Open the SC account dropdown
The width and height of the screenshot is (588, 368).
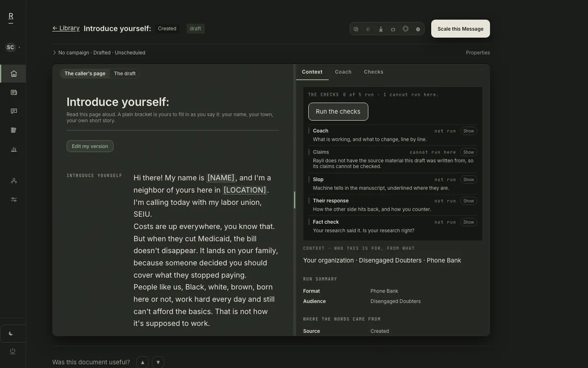pyautogui.click(x=13, y=47)
